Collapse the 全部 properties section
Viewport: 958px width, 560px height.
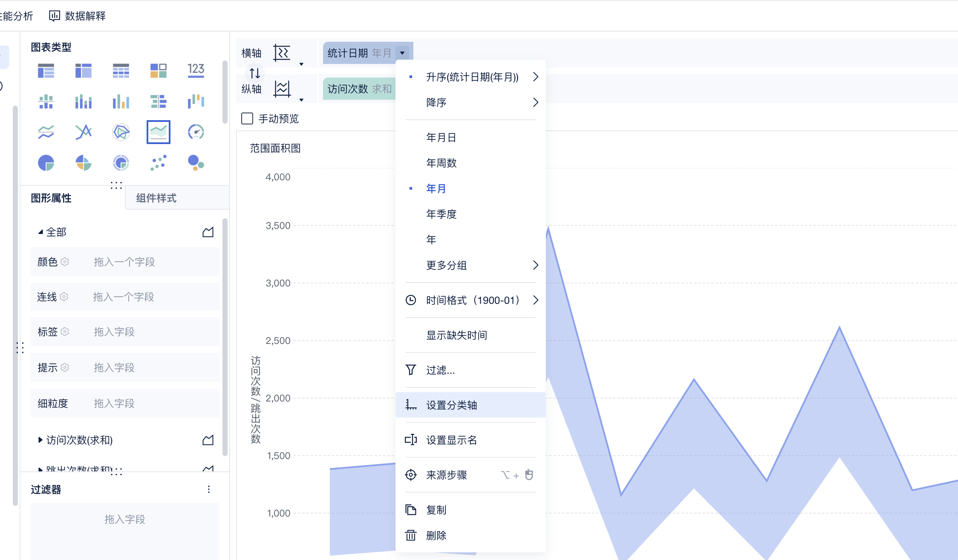(40, 232)
